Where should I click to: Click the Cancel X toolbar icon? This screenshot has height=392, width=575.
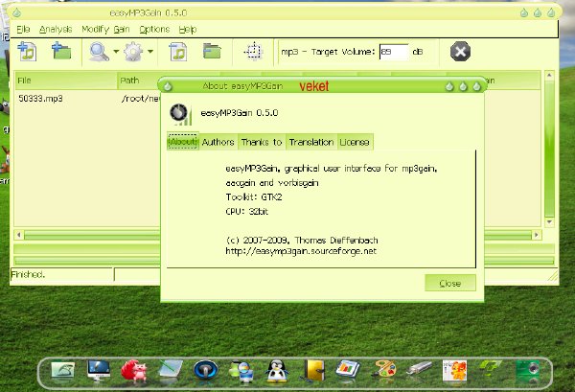pos(460,52)
